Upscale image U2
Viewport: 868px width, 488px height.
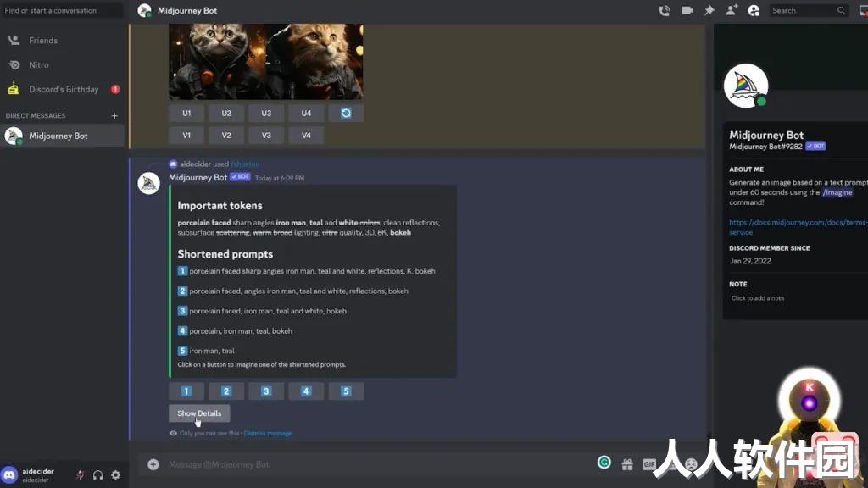coord(226,113)
